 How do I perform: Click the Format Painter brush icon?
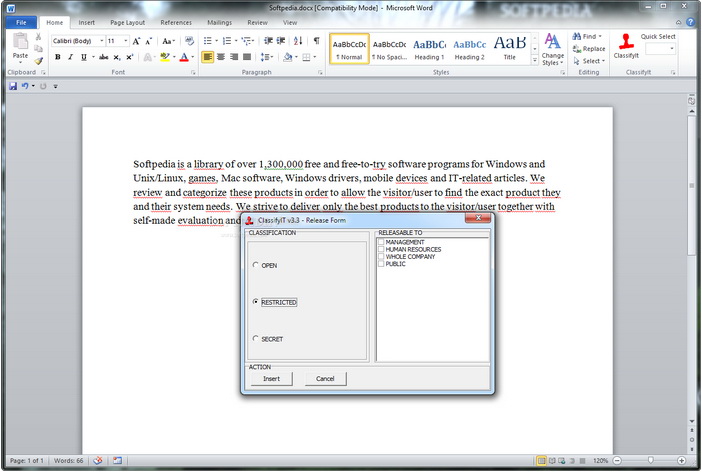[x=39, y=60]
